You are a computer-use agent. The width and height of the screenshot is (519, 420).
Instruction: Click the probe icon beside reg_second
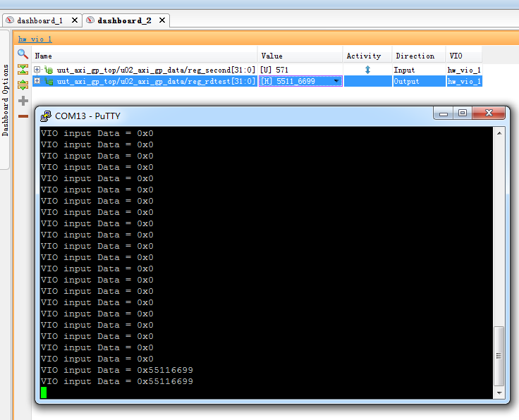tap(49, 70)
